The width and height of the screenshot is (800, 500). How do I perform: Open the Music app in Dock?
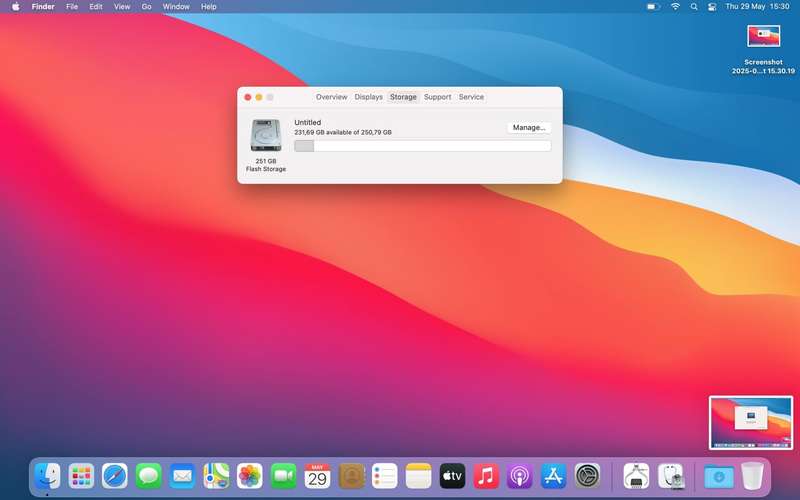[486, 476]
